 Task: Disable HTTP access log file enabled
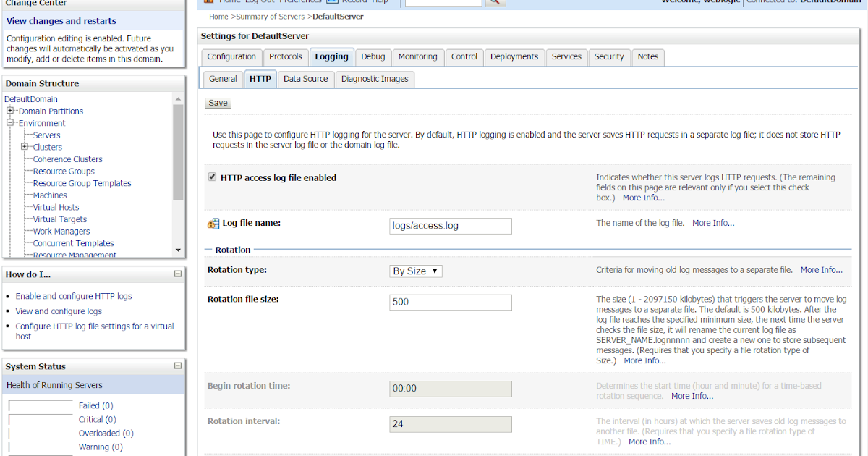click(x=212, y=176)
